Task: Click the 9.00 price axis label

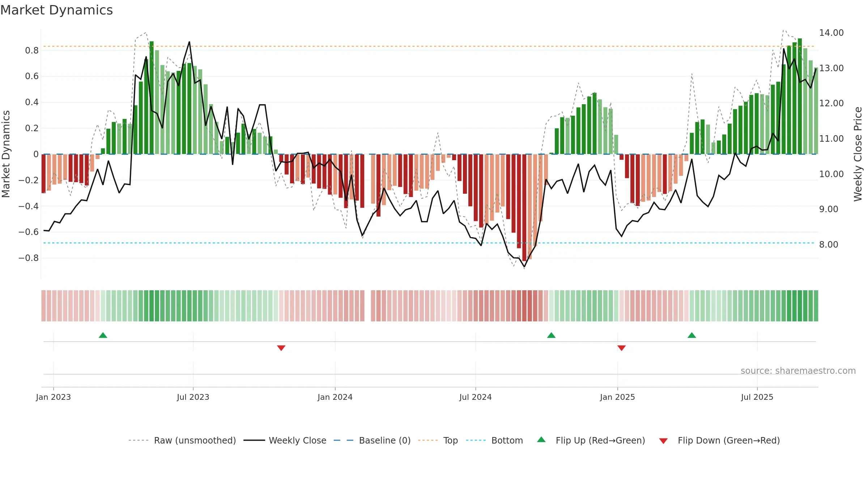Action: (x=829, y=209)
